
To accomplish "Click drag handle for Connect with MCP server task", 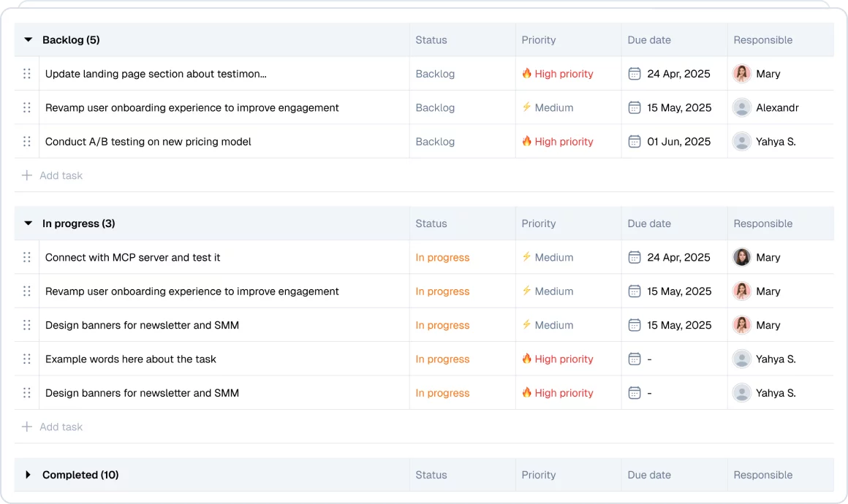I will pos(27,257).
